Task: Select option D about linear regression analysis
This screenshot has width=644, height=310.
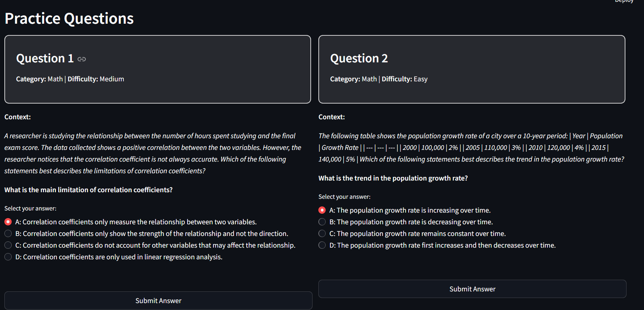Action: pos(8,257)
